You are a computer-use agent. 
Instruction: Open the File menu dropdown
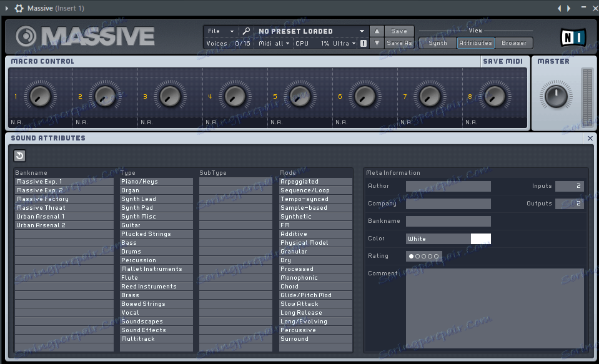click(221, 31)
